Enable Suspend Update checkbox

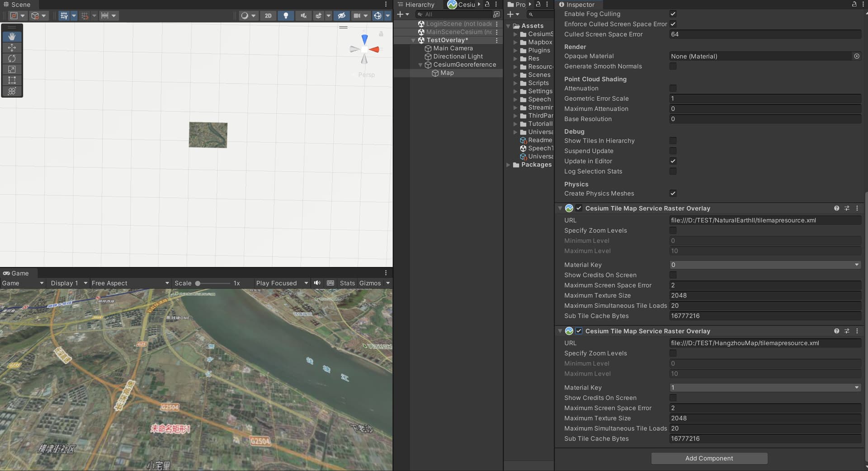[x=673, y=151]
